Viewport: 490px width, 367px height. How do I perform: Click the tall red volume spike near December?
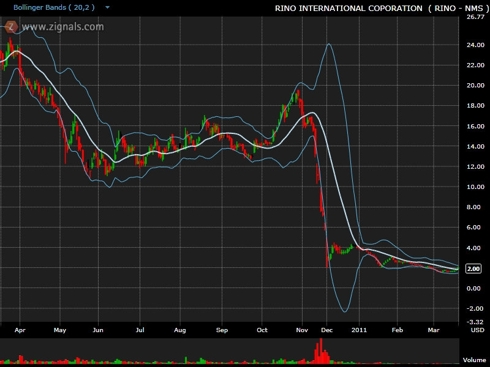pos(321,351)
